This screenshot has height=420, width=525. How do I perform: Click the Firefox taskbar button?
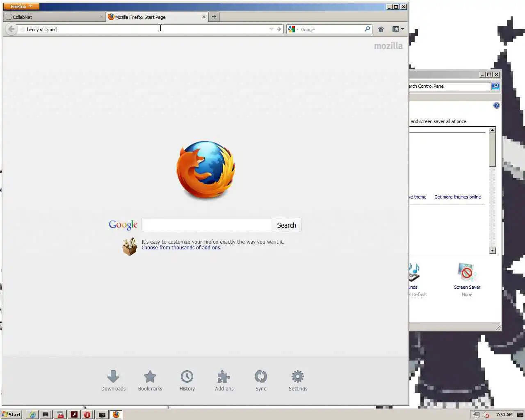coord(116,415)
